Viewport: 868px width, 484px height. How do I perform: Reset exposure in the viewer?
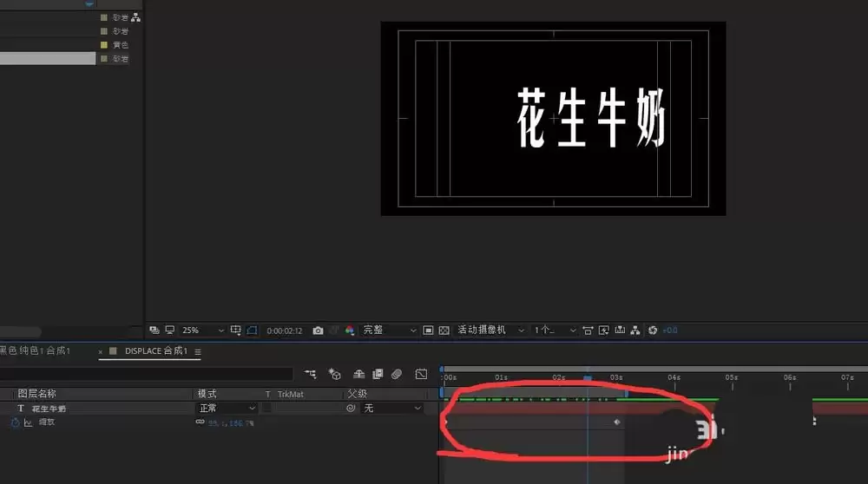653,330
